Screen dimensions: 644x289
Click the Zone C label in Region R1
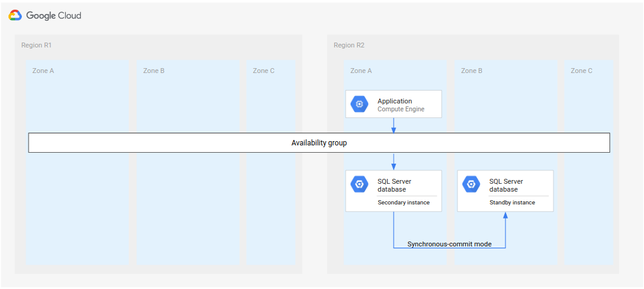(264, 71)
